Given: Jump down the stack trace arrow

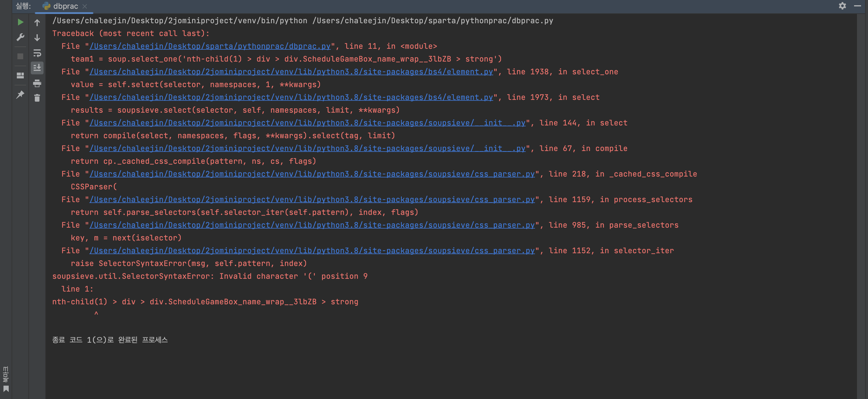Looking at the screenshot, I should 37,37.
